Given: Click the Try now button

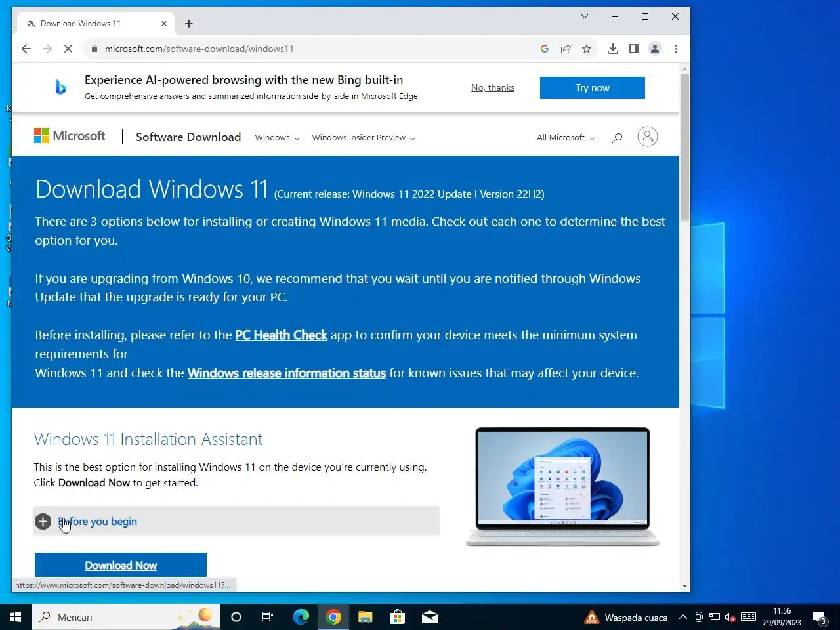Looking at the screenshot, I should tap(593, 88).
